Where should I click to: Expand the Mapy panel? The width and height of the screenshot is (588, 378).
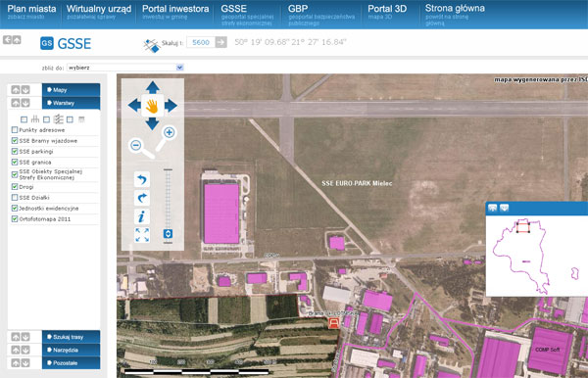(x=71, y=90)
